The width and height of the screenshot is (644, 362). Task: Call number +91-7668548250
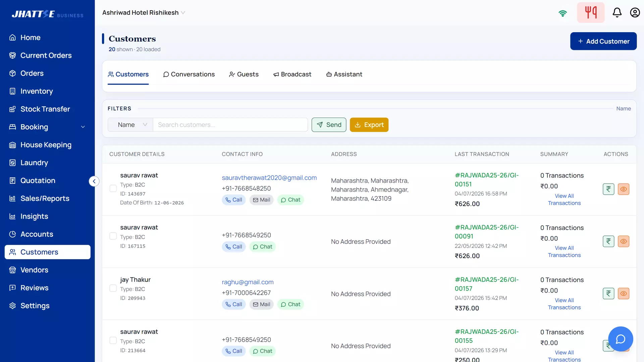234,200
